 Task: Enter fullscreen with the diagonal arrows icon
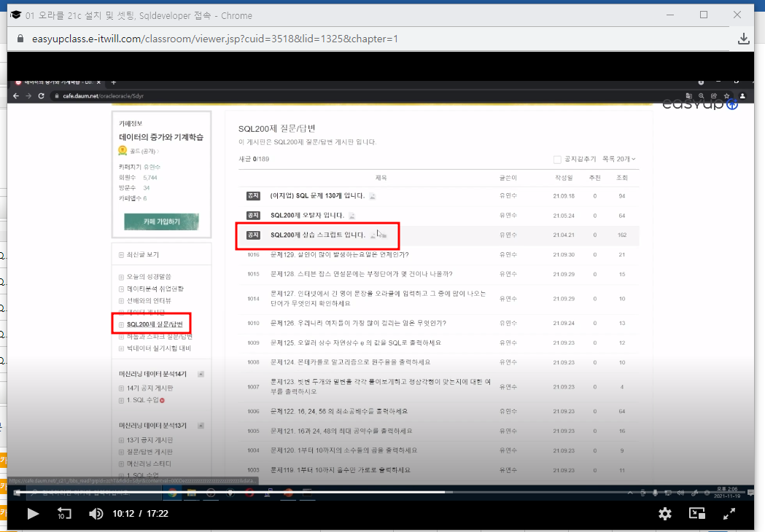pos(729,514)
